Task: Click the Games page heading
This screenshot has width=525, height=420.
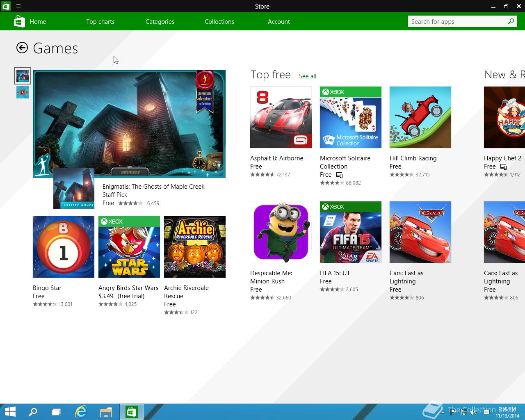Action: [55, 48]
